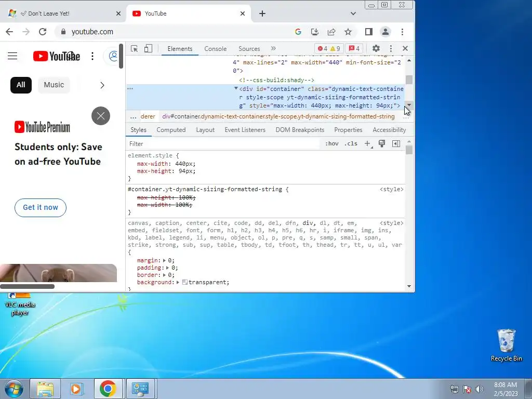Toggle the .cls class editor
This screenshot has height=399, width=532.
tap(351, 143)
